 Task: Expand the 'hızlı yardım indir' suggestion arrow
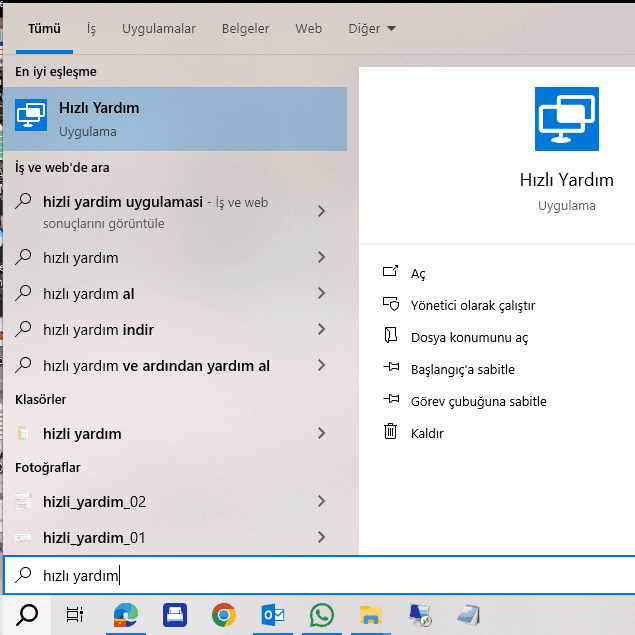(x=321, y=330)
